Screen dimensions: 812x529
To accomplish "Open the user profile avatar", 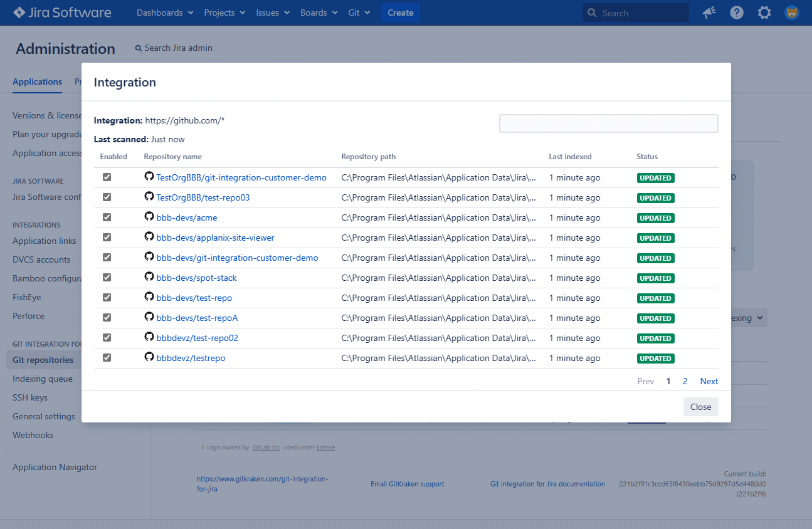I will (x=791, y=13).
